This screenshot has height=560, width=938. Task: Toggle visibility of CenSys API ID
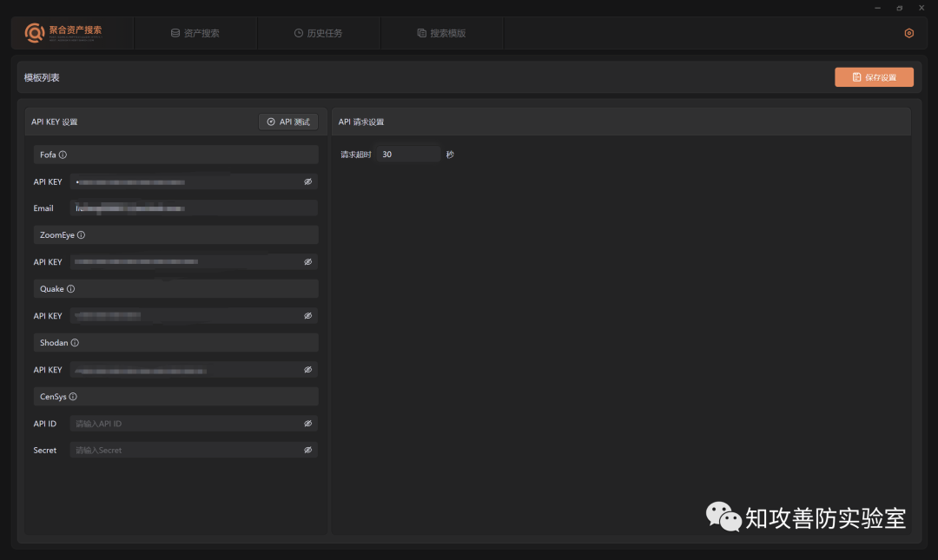point(308,424)
